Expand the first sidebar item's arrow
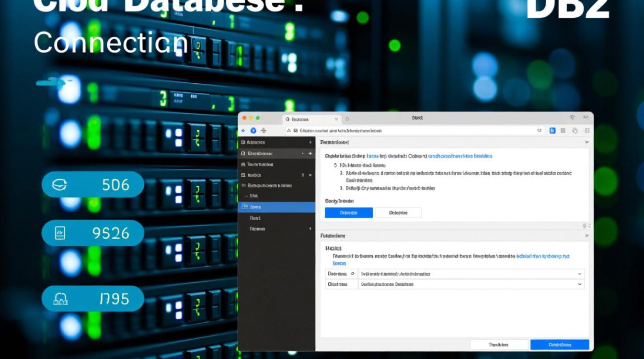 (310, 143)
